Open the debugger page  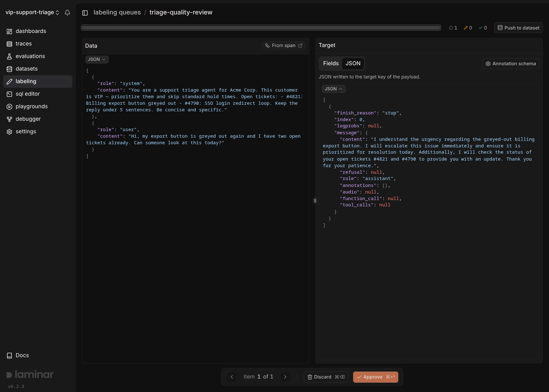[x=38, y=119]
